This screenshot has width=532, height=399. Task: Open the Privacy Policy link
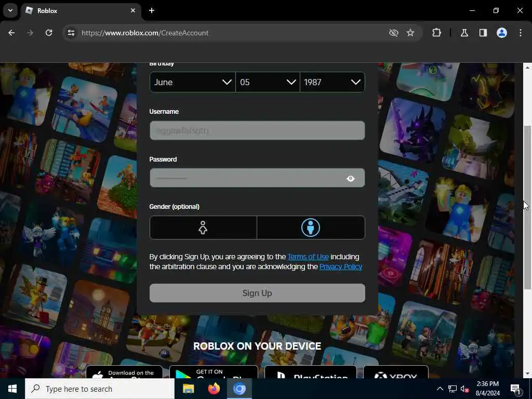(341, 267)
